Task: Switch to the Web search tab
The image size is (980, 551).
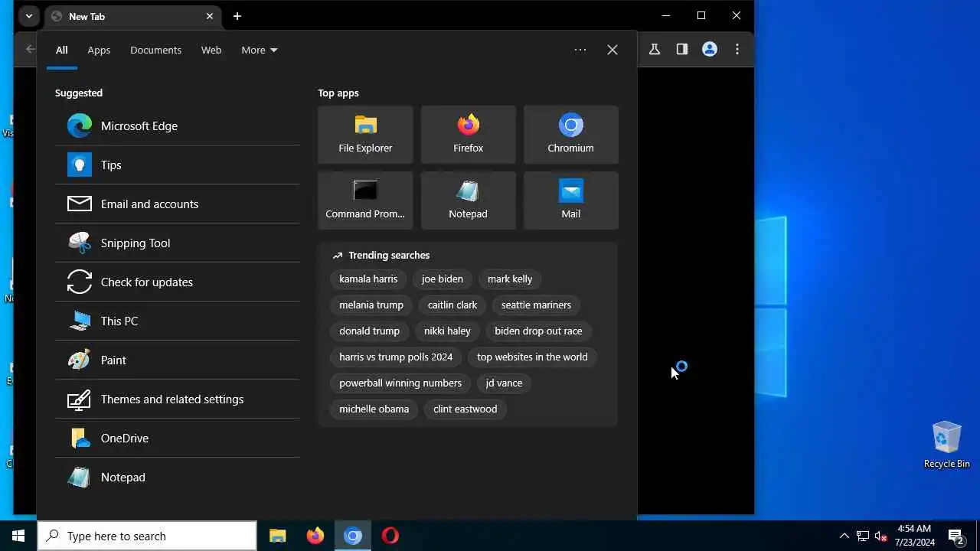Action: (211, 50)
